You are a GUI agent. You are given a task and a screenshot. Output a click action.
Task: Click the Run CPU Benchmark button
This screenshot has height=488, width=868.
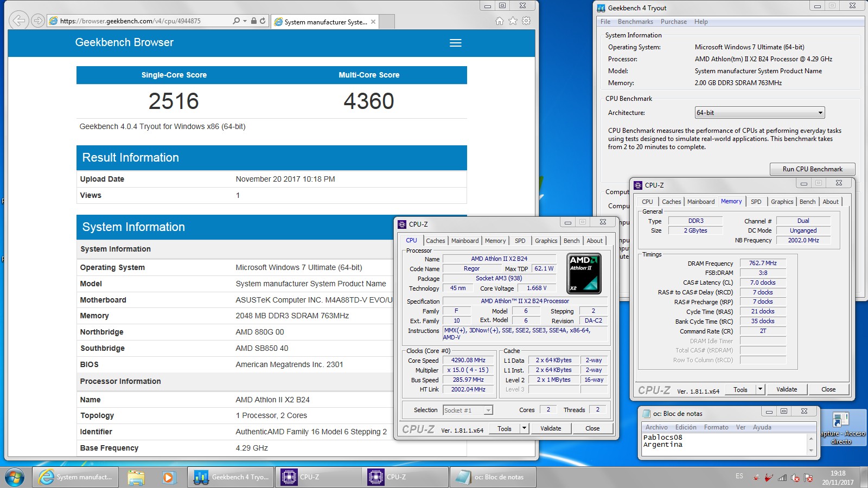coord(812,169)
